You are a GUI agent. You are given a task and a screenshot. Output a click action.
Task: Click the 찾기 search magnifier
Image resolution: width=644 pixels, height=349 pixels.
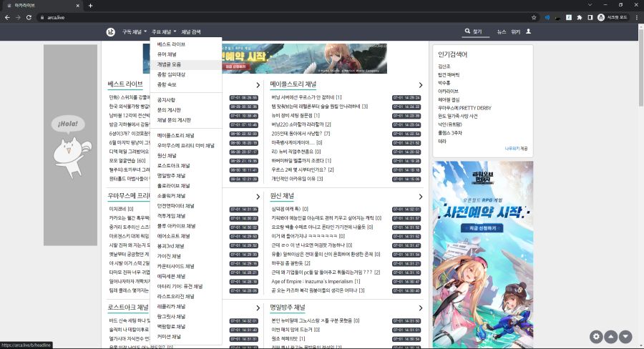(468, 31)
